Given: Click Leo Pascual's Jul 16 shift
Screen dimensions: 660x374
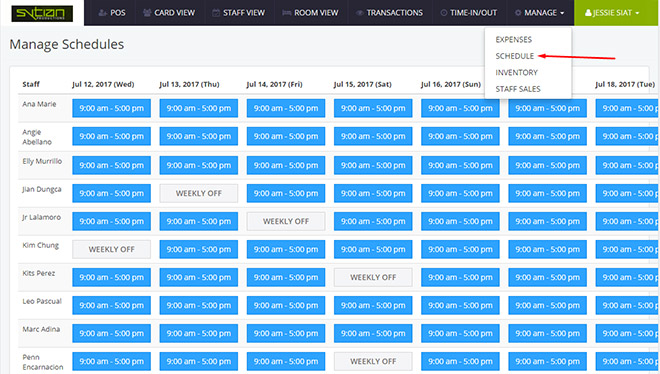Looking at the screenshot, I should click(x=460, y=305).
